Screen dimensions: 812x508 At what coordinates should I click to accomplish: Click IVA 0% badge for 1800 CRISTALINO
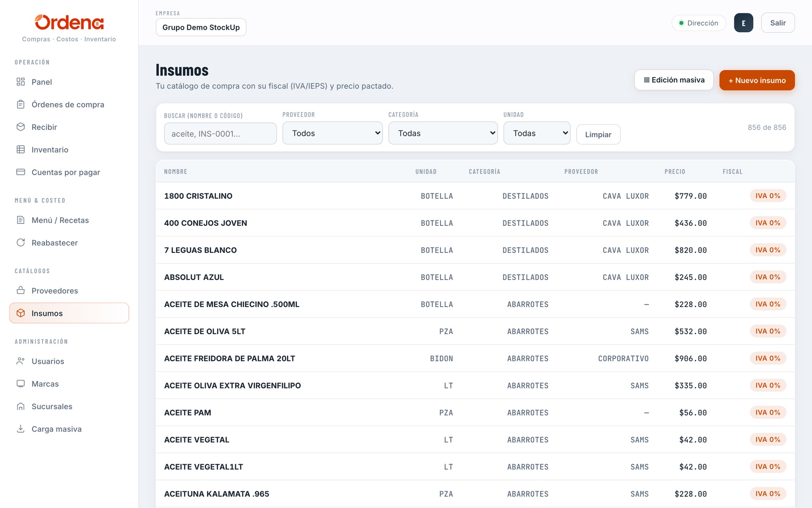tap(768, 196)
